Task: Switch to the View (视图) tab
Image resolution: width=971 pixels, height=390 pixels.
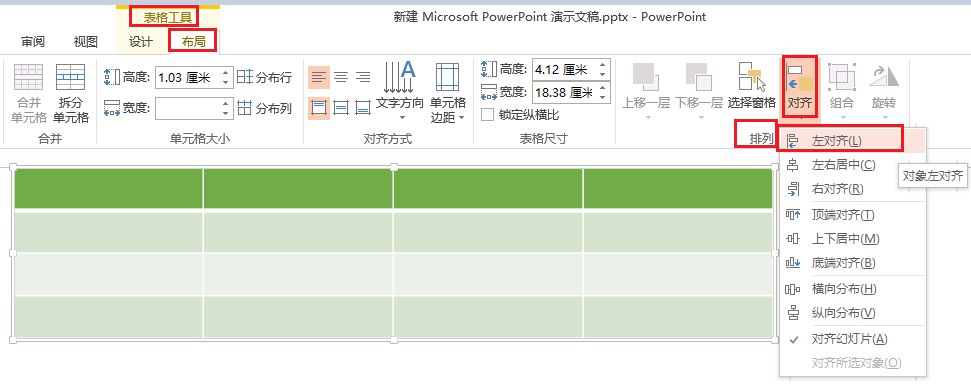Action: [85, 41]
